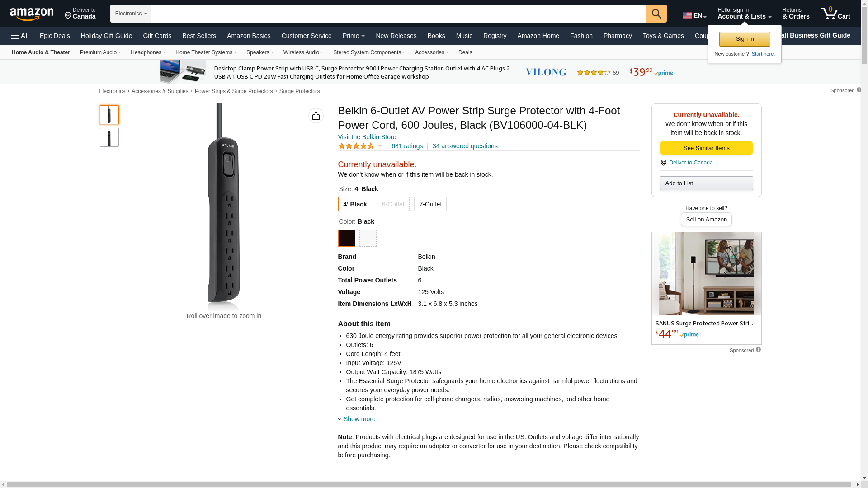Open the Headphones submenu

pos(148,52)
